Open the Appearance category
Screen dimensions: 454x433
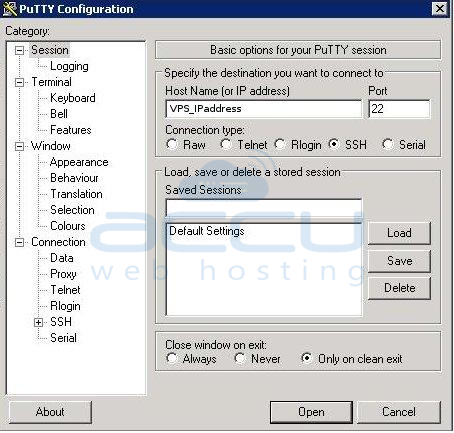[x=79, y=162]
